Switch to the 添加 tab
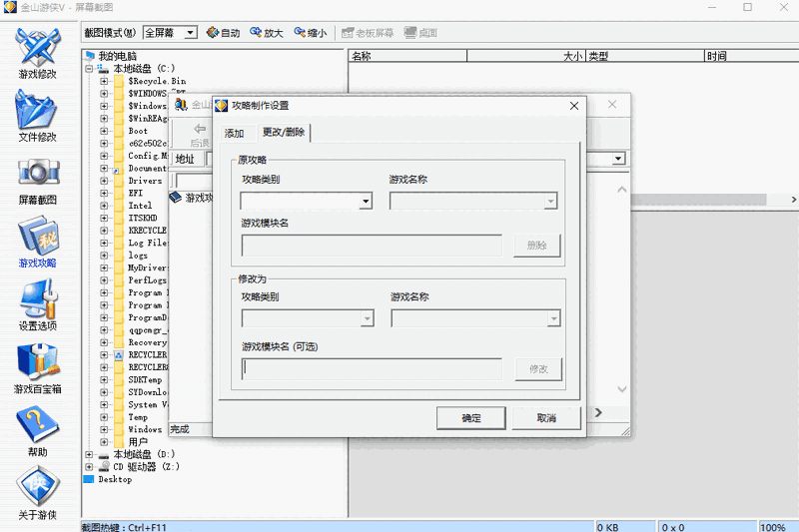Screen dimensions: 799x532 point(235,134)
